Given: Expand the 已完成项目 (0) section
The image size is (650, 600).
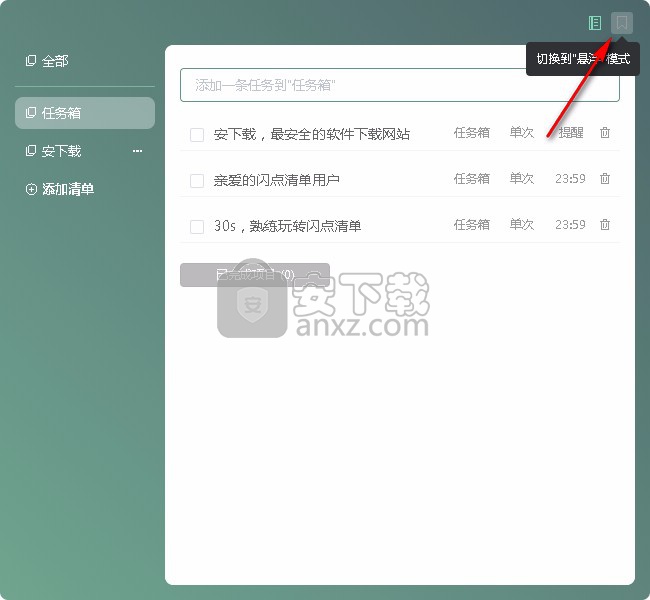Looking at the screenshot, I should click(x=255, y=275).
